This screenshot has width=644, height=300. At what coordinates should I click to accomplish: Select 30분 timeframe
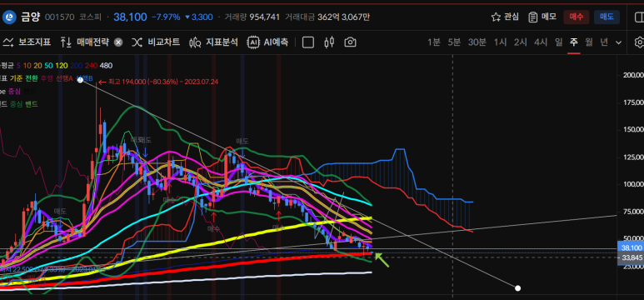[x=477, y=42]
